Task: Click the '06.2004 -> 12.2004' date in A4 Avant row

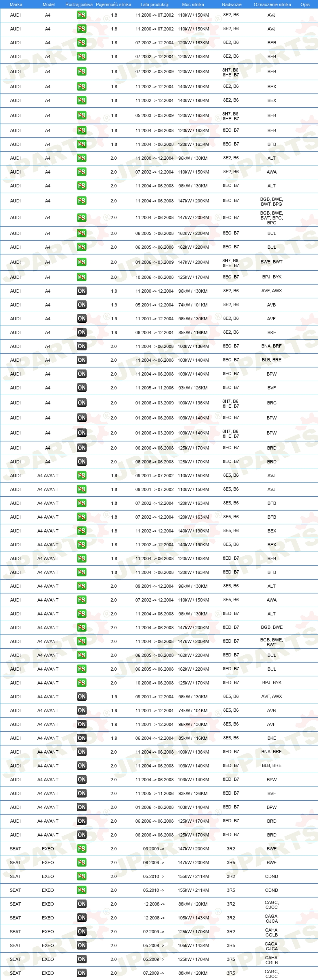Action: pos(155,738)
